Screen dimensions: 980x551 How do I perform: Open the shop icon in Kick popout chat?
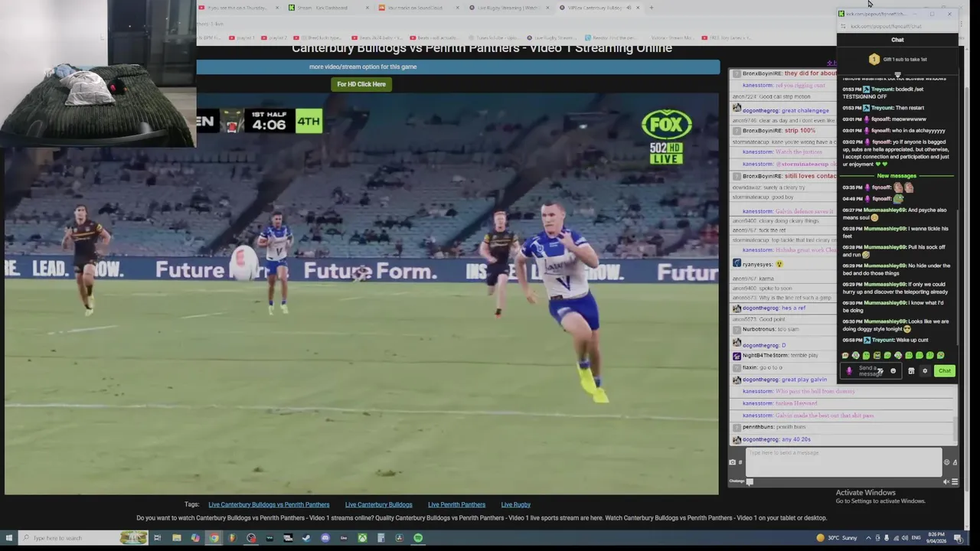pos(911,371)
